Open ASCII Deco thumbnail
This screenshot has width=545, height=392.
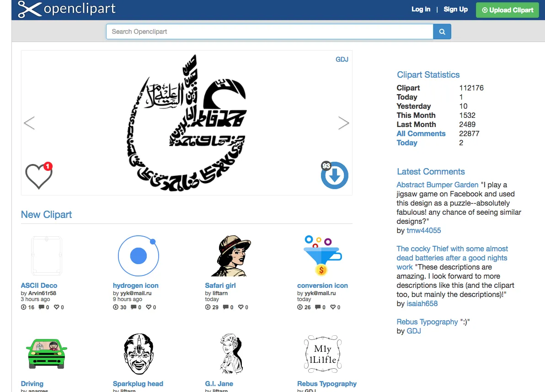[x=46, y=256]
